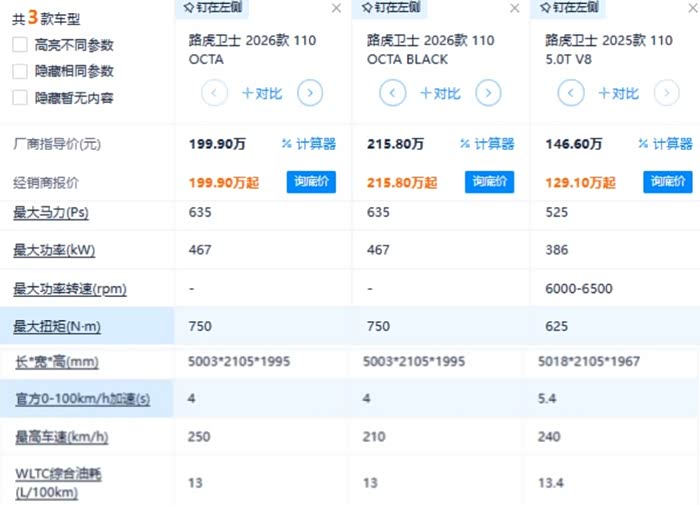Open price calculator for 199.90万 model
Screen dimensions: 700x505
point(309,144)
